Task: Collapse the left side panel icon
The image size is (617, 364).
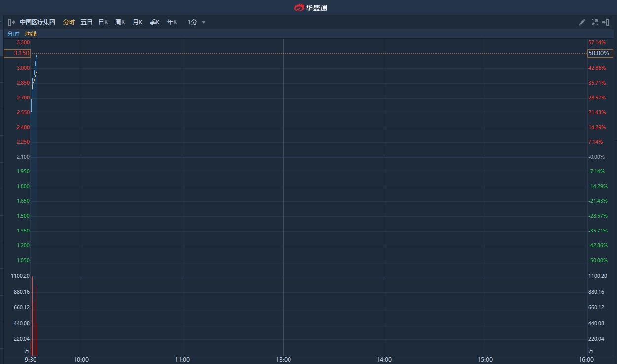Action: tap(11, 22)
